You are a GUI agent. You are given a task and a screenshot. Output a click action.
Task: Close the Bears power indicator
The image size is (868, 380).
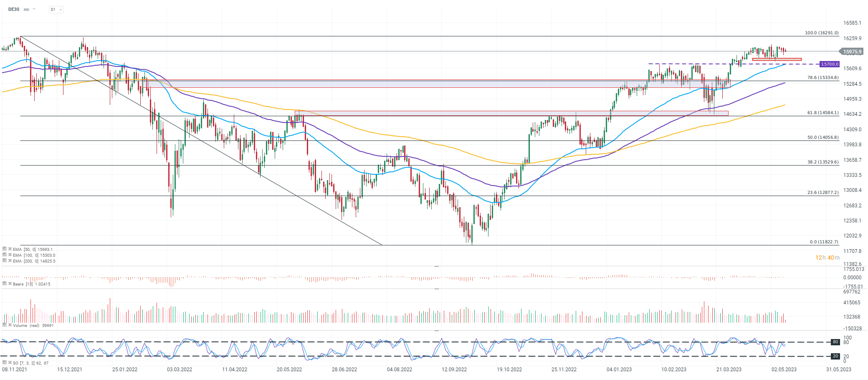click(x=10, y=284)
